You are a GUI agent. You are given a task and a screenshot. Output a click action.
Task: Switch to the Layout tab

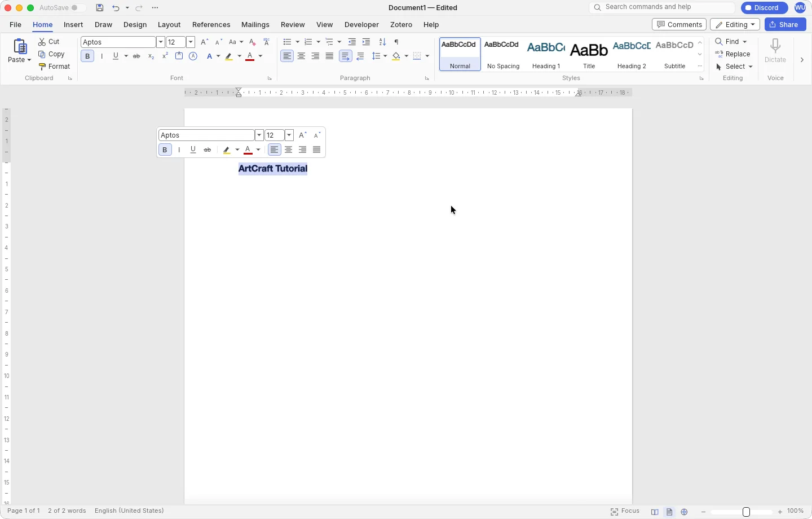coord(169,24)
